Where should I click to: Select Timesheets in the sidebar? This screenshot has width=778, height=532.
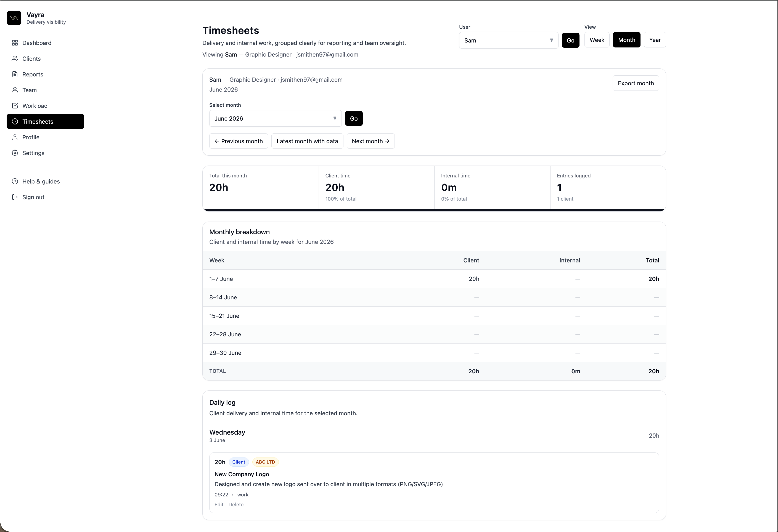click(45, 121)
